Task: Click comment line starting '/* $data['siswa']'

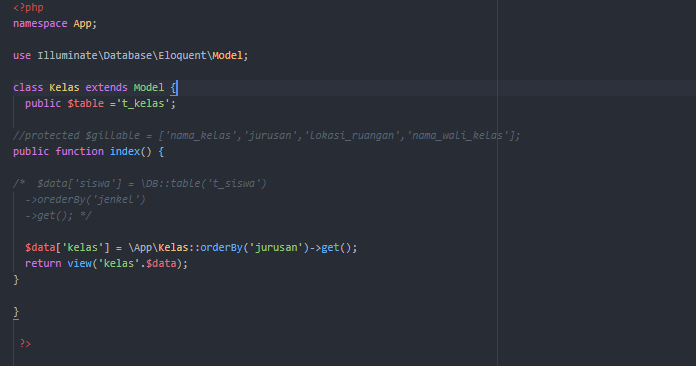Action: [x=140, y=183]
